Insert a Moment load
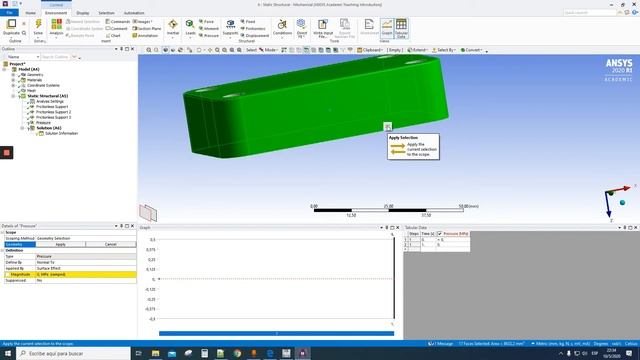Screen dimensions: 640x360 209,29
